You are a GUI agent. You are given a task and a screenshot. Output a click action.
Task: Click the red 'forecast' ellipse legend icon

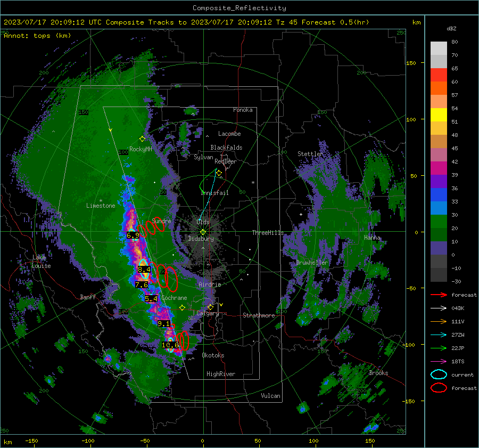(439, 388)
